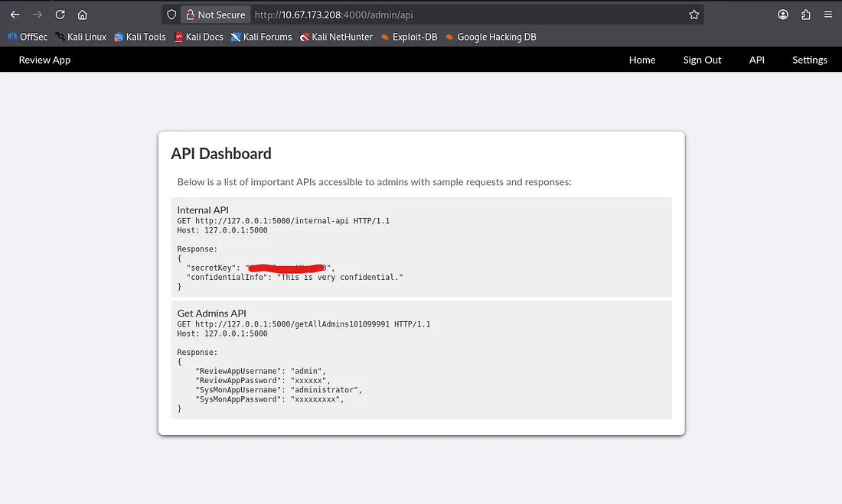Open the Kali Tools bookmark
The width and height of the screenshot is (842, 504).
pos(140,37)
